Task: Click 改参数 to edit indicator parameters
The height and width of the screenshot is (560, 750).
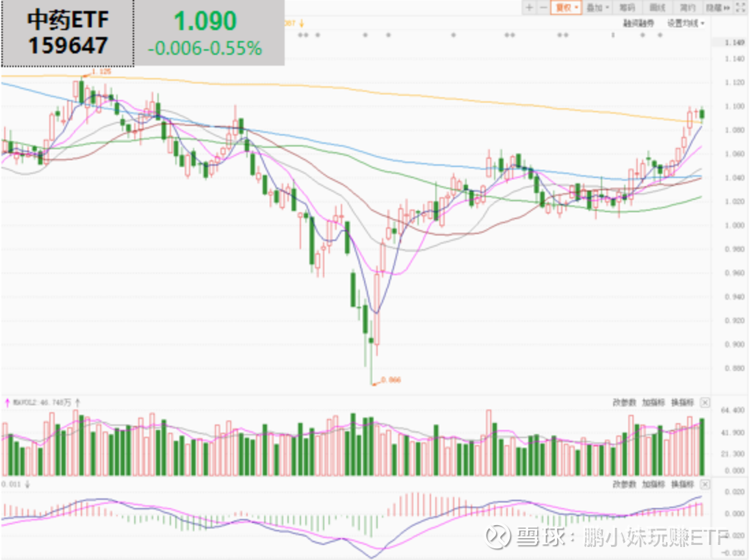Action: tap(625, 403)
